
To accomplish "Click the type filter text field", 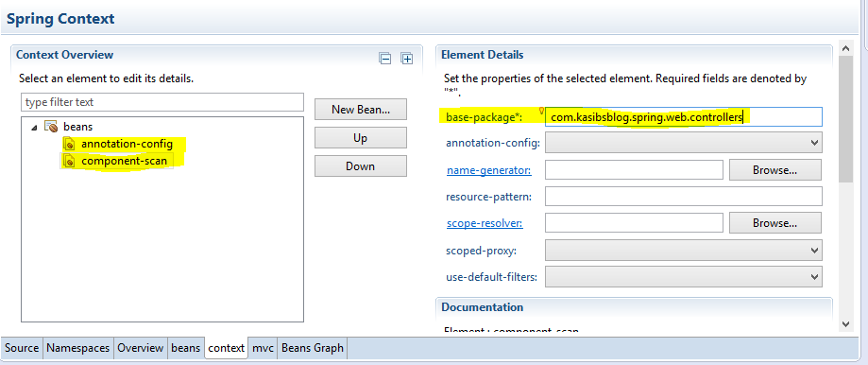I will (162, 102).
